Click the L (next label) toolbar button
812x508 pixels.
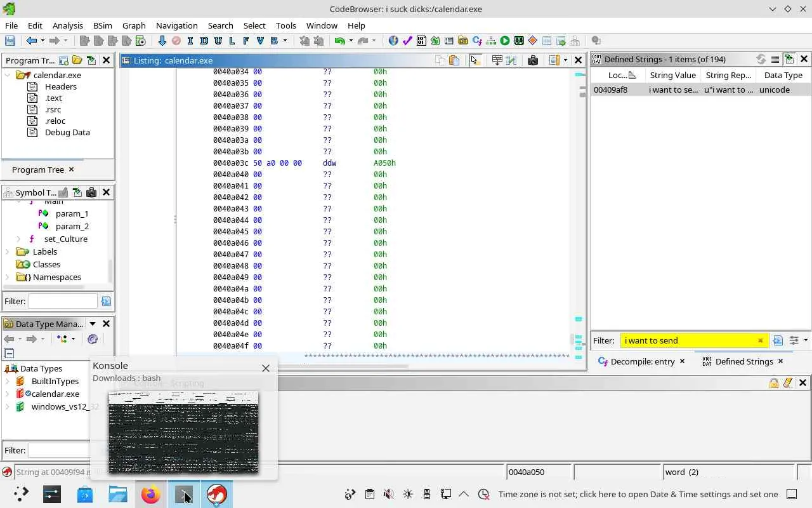pyautogui.click(x=232, y=41)
